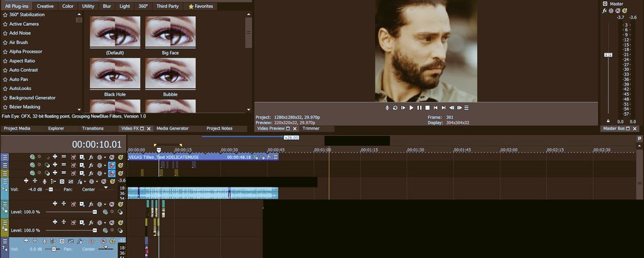Click the record microphone icon in preview
This screenshot has width=644, height=258.
tap(387, 108)
